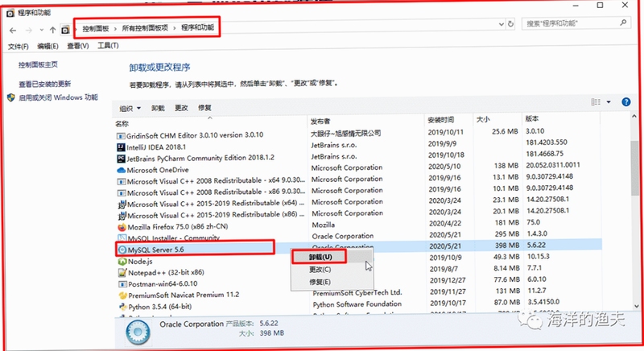The height and width of the screenshot is (351, 644).
Task: Click the search magnifier icon
Action: click(623, 23)
